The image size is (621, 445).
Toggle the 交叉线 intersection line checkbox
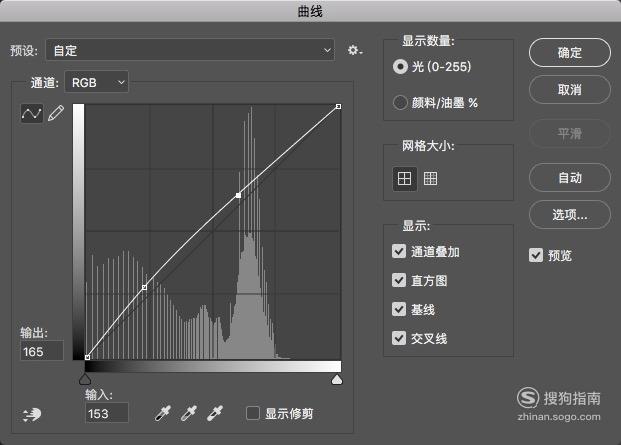tap(399, 338)
